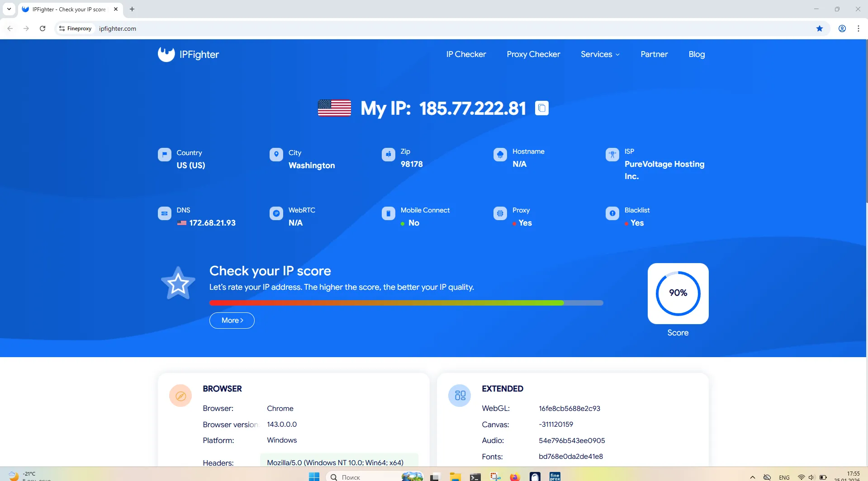Viewport: 868px width, 481px height.
Task: Go forward to next page
Action: tap(26, 28)
